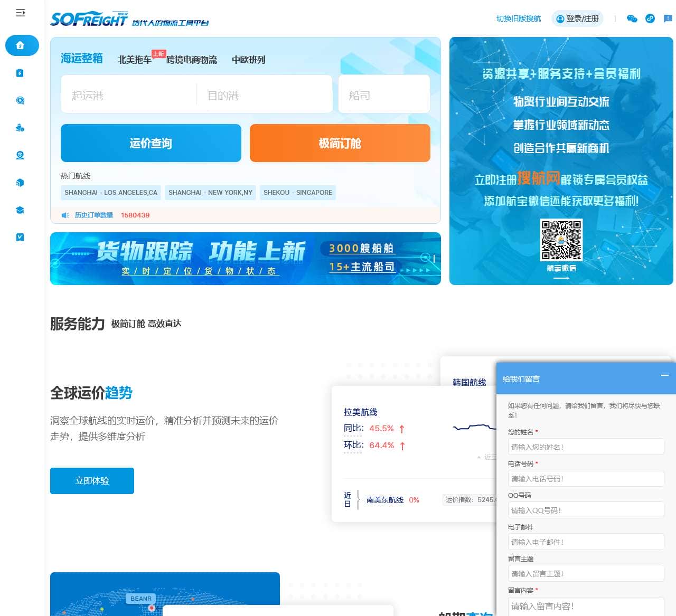Screen dimensions: 676x616
Task: Click the 航宝微信 QR code
Action: pyautogui.click(x=561, y=240)
